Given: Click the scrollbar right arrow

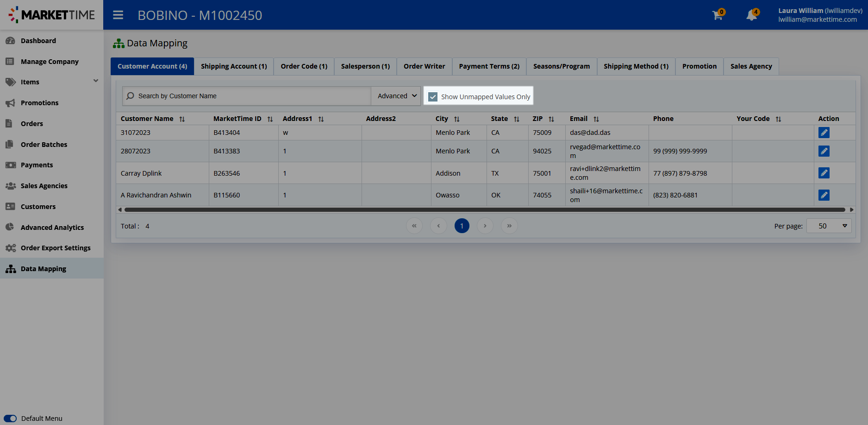Looking at the screenshot, I should point(851,209).
